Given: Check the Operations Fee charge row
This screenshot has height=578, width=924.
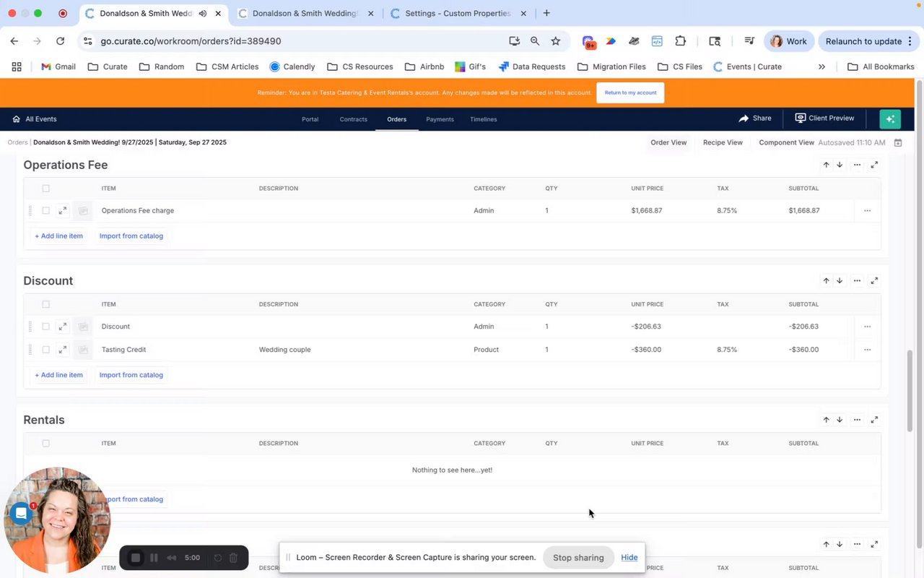Looking at the screenshot, I should click(x=45, y=211).
